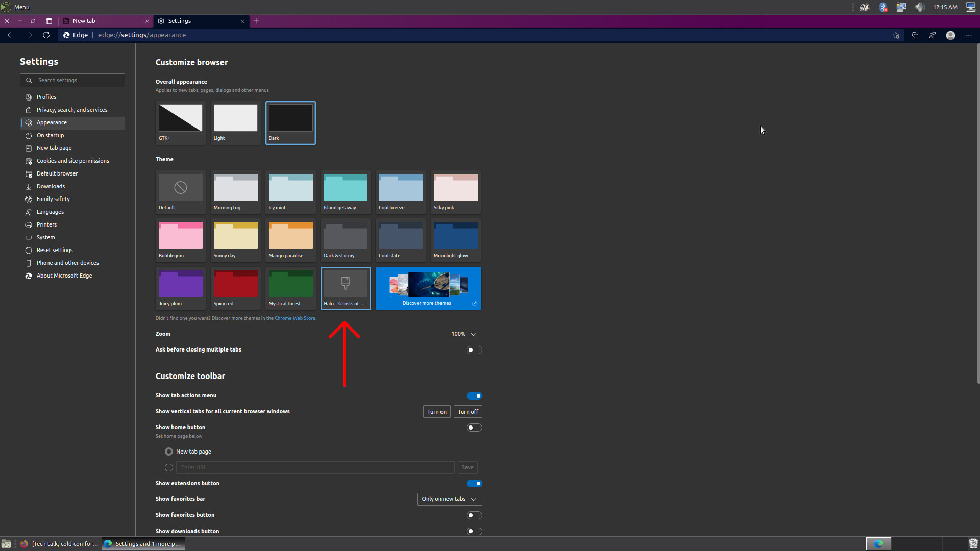Open Privacy, search, and services lock icon
980x551 pixels.
click(29, 110)
